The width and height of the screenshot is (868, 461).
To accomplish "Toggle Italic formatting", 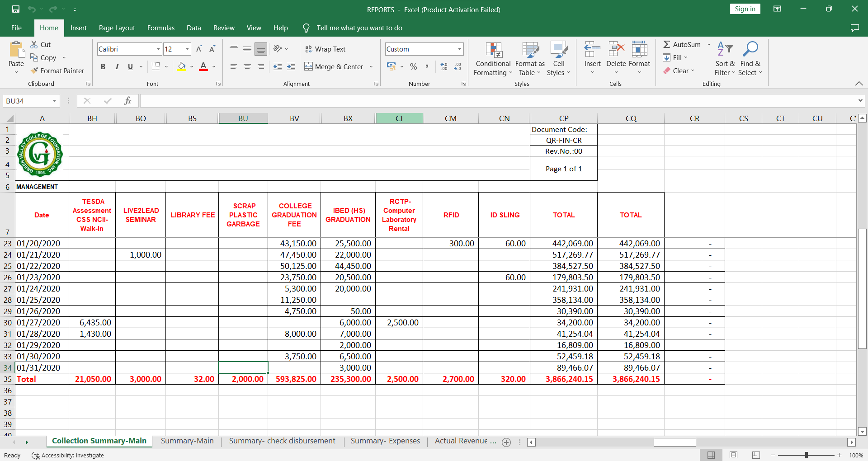I will pyautogui.click(x=117, y=66).
